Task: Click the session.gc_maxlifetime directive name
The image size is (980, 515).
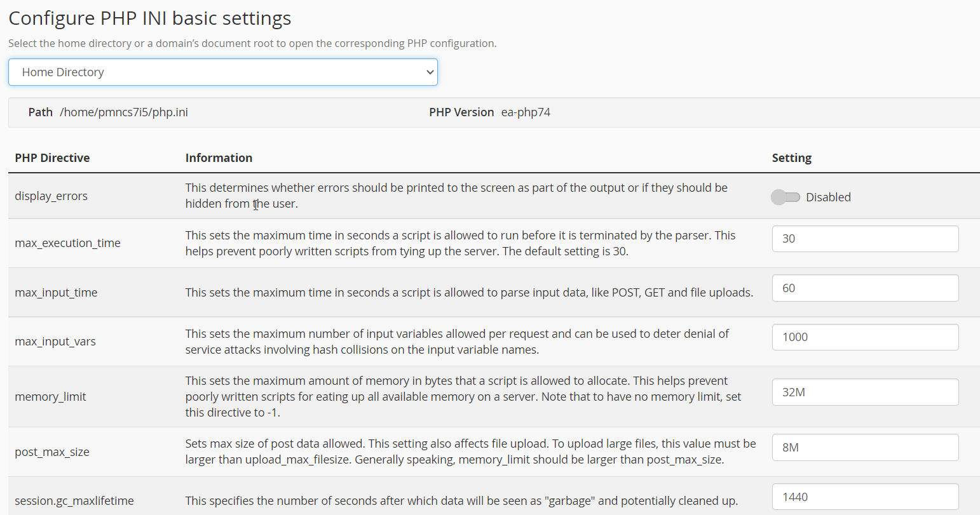Action: tap(74, 501)
